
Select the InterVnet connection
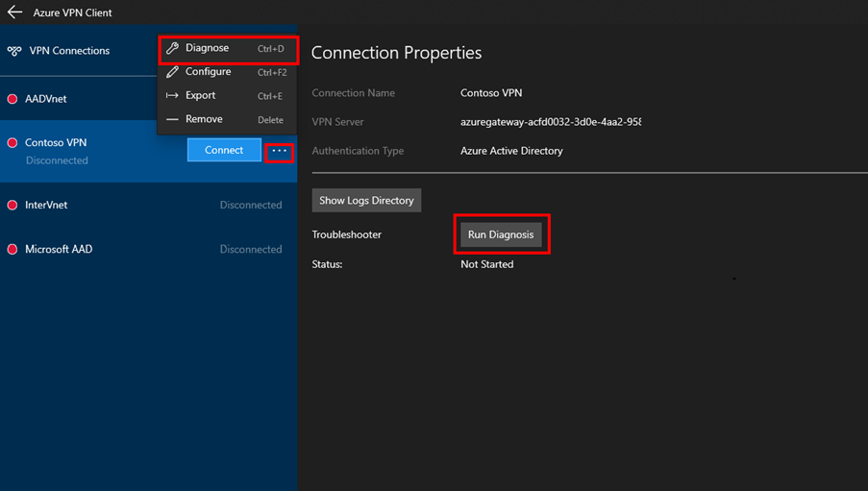[x=148, y=205]
